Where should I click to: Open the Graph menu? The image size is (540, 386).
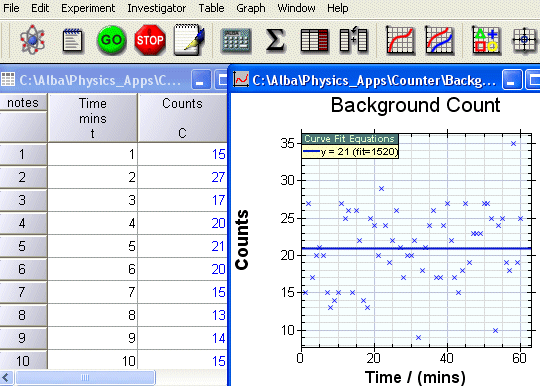251,8
